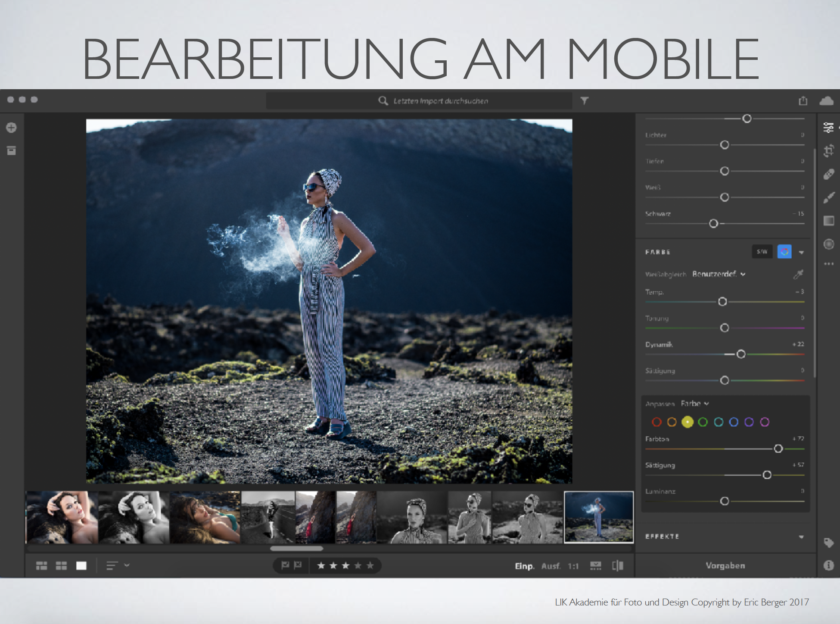Open the cloud sync status icon
Viewport: 840px width, 624px height.
click(x=826, y=101)
